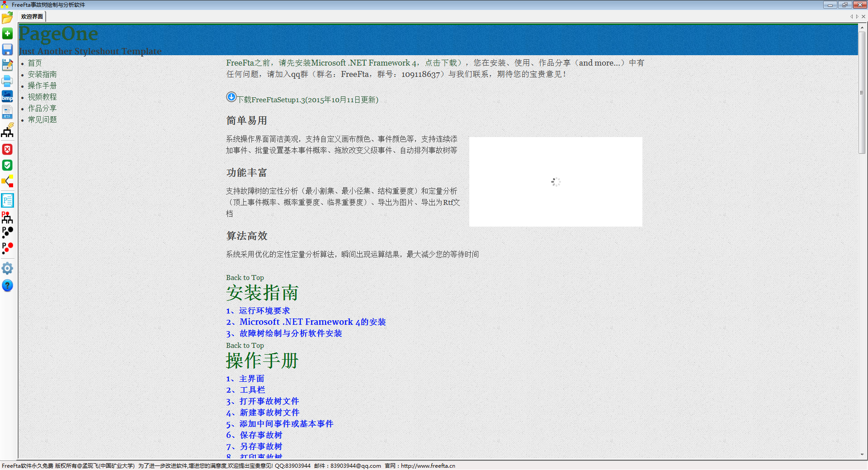
Task: Open 安装指南 in the side navigation
Action: click(42, 74)
